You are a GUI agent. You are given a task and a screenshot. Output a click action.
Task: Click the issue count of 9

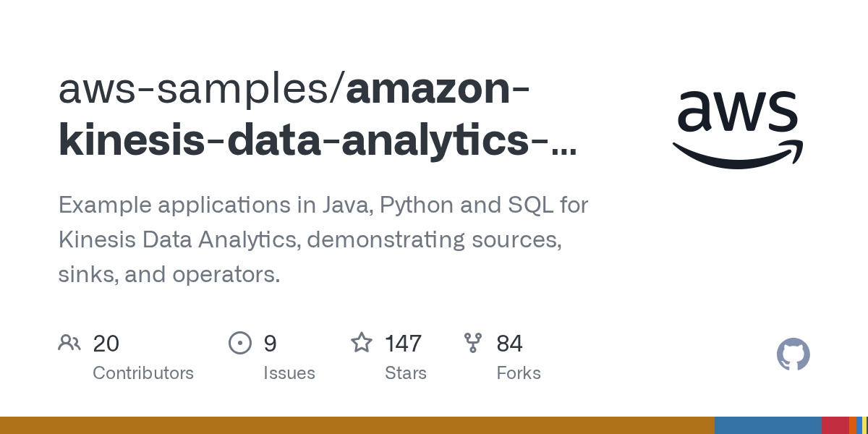tap(270, 343)
